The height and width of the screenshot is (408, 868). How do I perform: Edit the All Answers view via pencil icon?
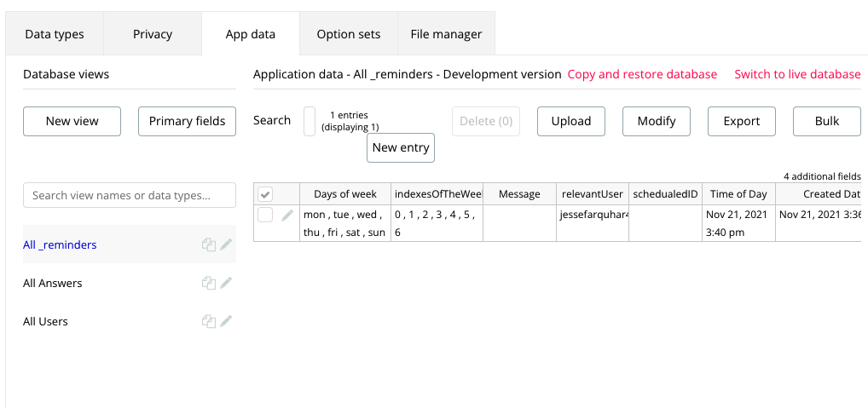pos(226,283)
